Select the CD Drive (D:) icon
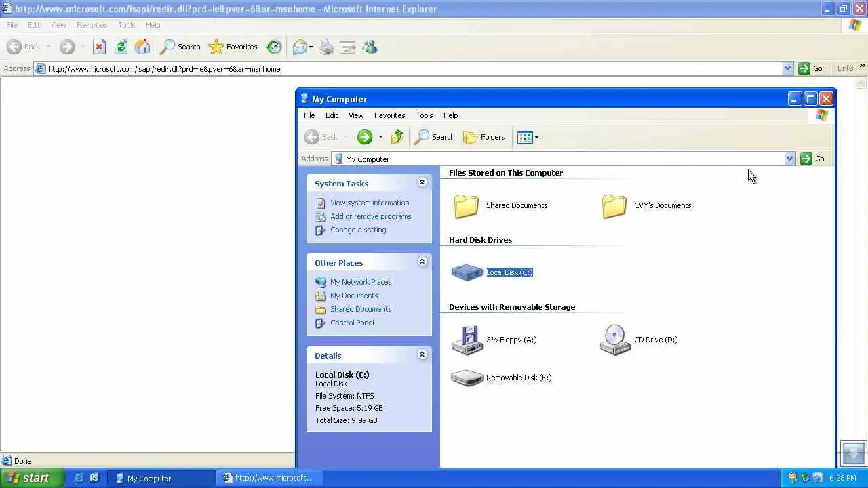Image resolution: width=868 pixels, height=488 pixels. click(615, 340)
